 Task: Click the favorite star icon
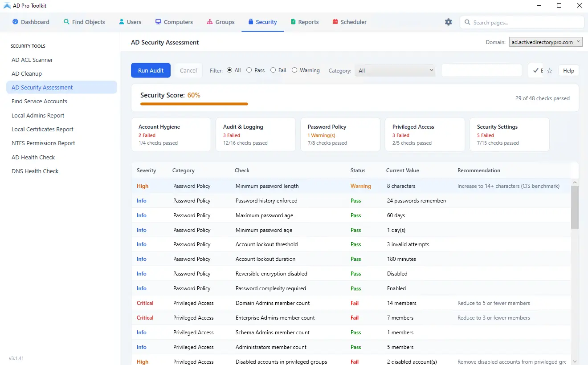click(550, 71)
